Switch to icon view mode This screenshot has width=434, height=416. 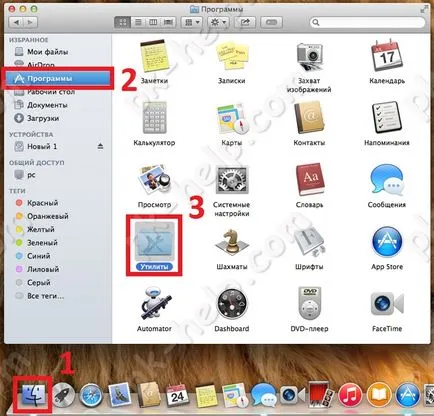point(123,22)
